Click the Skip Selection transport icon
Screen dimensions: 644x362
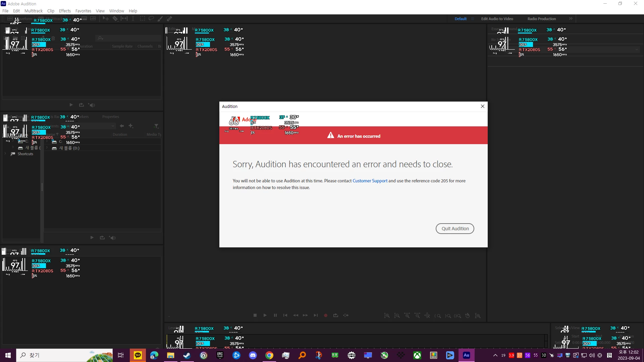coord(346,315)
